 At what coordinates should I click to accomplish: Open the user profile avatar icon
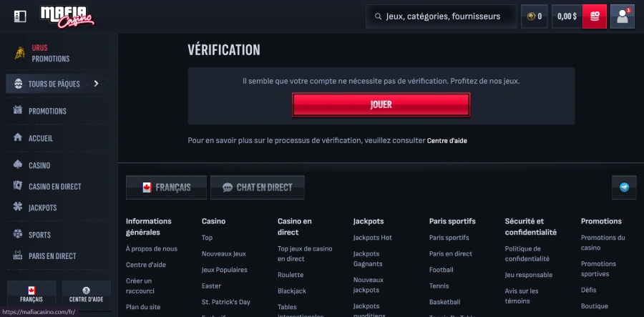point(623,16)
